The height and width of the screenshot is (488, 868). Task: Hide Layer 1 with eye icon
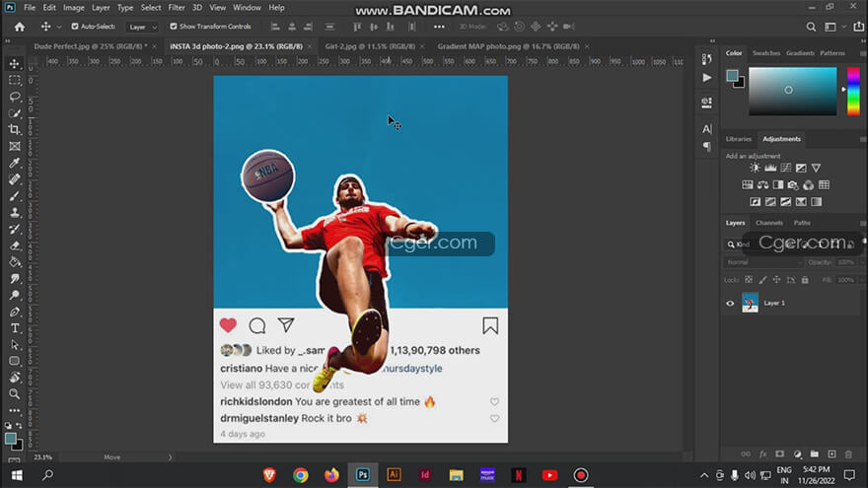click(x=730, y=304)
